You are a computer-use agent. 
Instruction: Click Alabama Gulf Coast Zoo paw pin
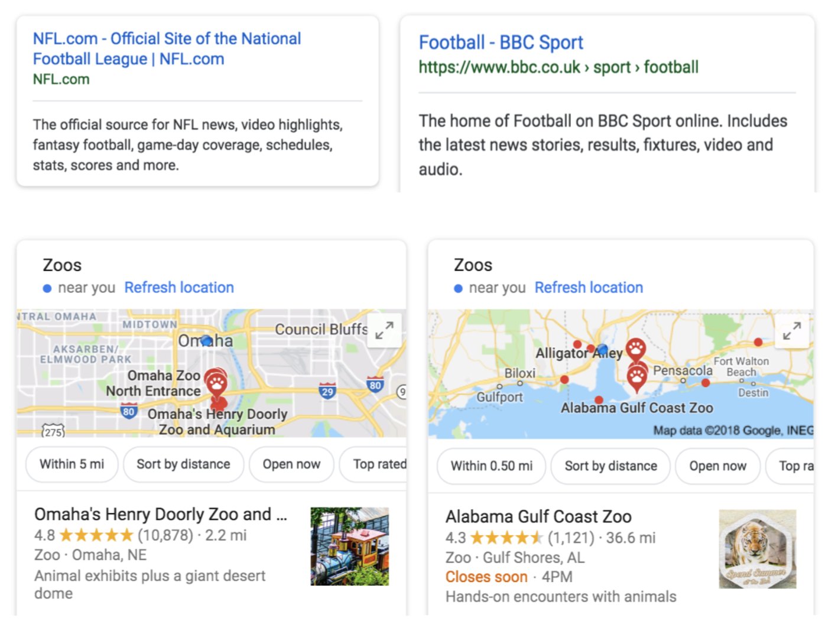636,377
